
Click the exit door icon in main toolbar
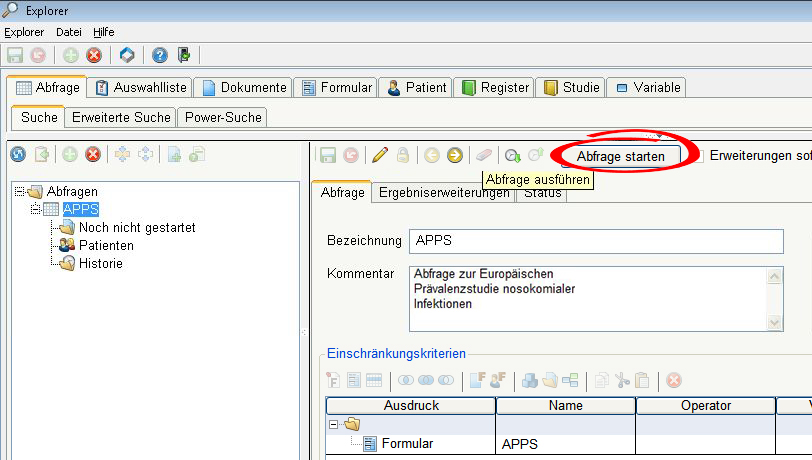(x=184, y=55)
